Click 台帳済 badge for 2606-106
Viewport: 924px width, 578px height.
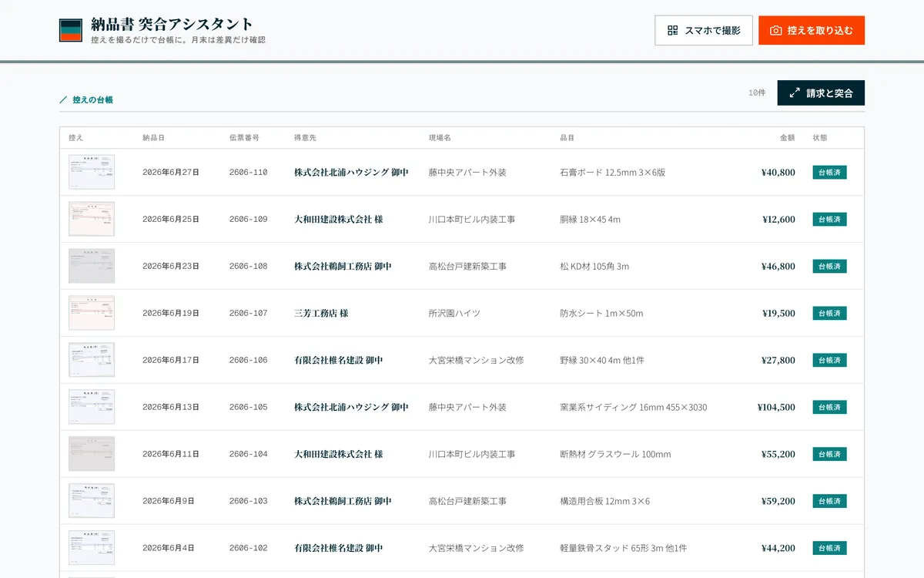(x=829, y=360)
